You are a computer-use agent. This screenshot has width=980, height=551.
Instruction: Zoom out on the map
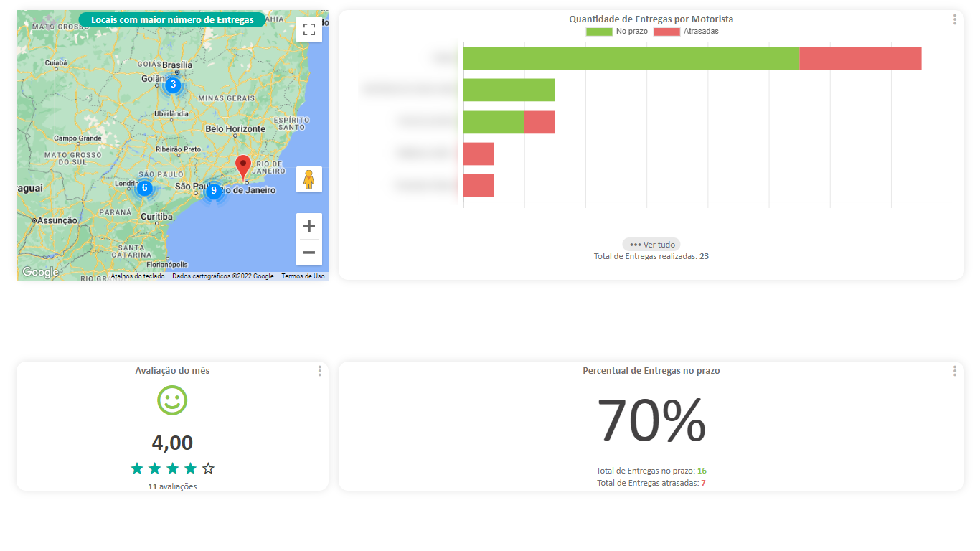pyautogui.click(x=309, y=253)
